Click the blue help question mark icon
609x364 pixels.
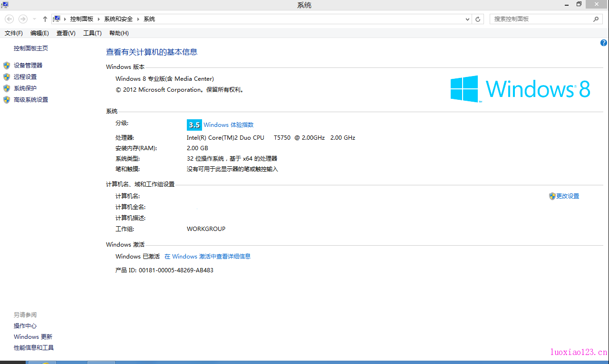(x=604, y=43)
